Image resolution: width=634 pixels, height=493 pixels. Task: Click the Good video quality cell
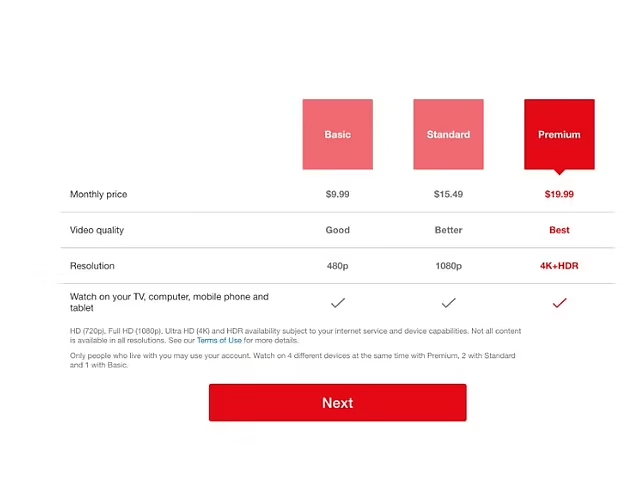tap(338, 230)
